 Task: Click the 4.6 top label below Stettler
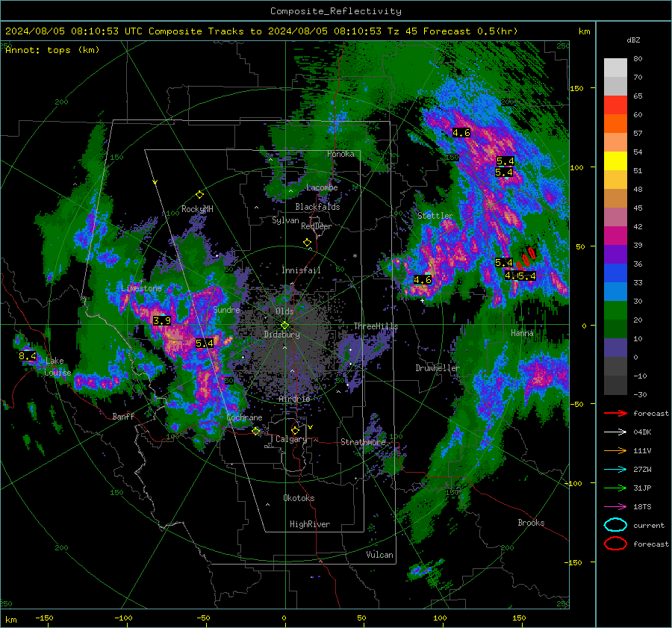423,280
